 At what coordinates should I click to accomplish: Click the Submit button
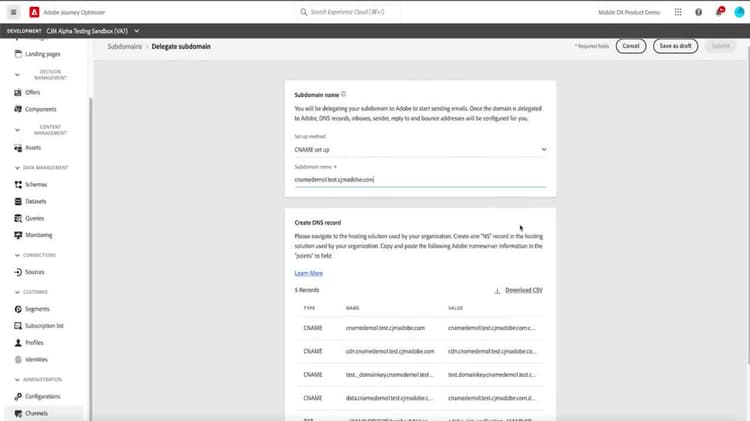720,46
